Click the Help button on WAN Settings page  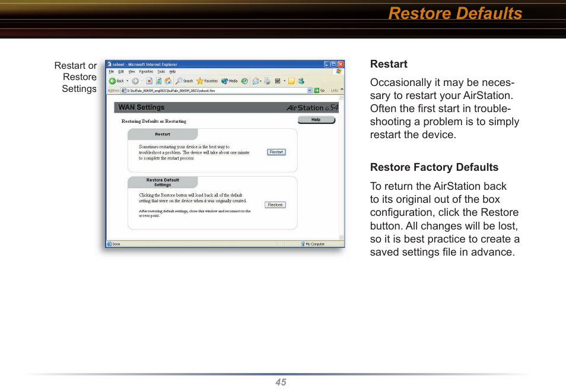coord(316,120)
